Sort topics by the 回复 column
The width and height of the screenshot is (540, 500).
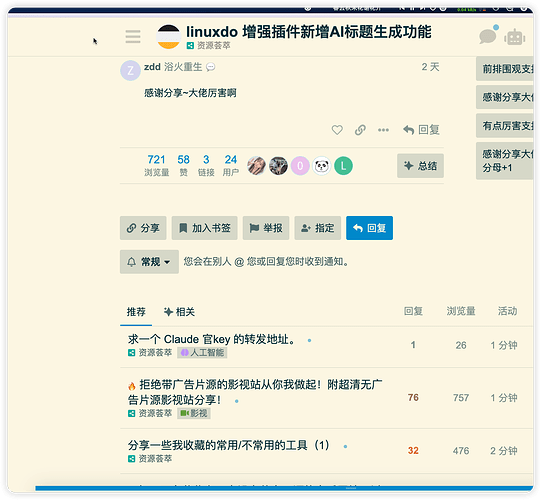point(413,311)
